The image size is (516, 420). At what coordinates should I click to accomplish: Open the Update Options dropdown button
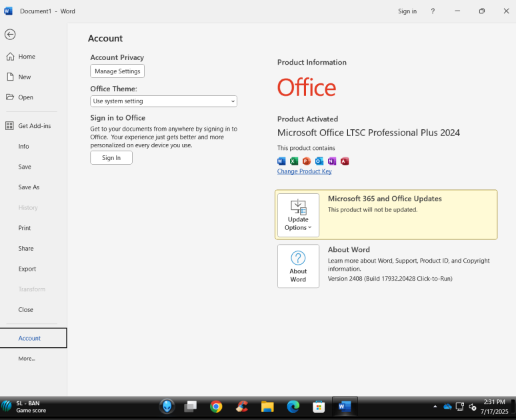pos(298,215)
